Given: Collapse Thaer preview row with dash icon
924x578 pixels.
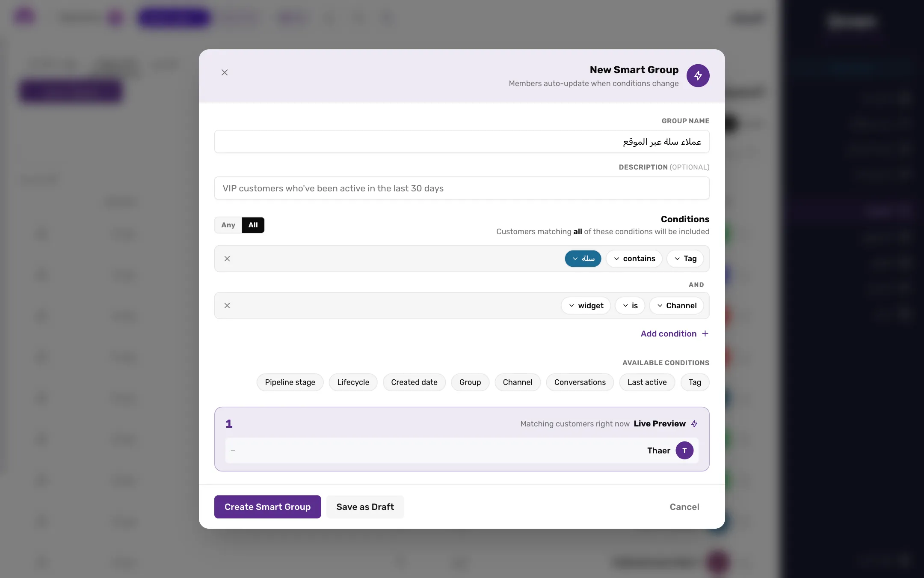Looking at the screenshot, I should [233, 451].
